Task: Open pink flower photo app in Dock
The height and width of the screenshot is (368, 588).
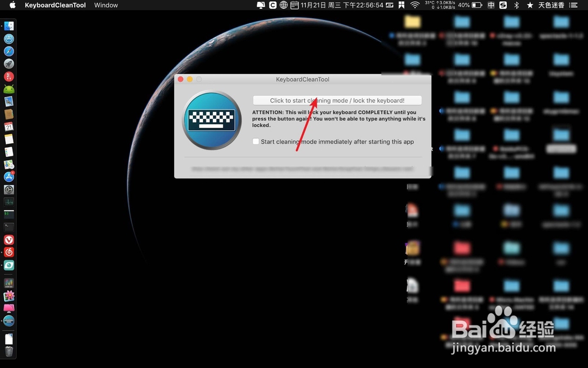Action: click(9, 296)
